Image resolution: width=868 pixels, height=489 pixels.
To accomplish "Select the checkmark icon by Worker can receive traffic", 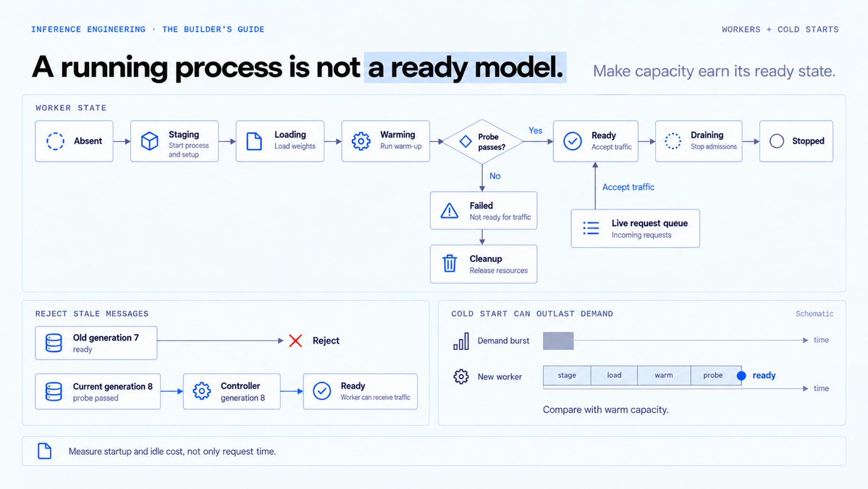I will tap(321, 391).
